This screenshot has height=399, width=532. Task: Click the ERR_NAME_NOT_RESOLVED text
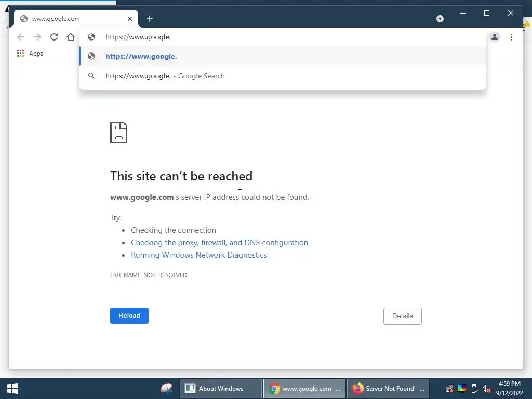[149, 275]
